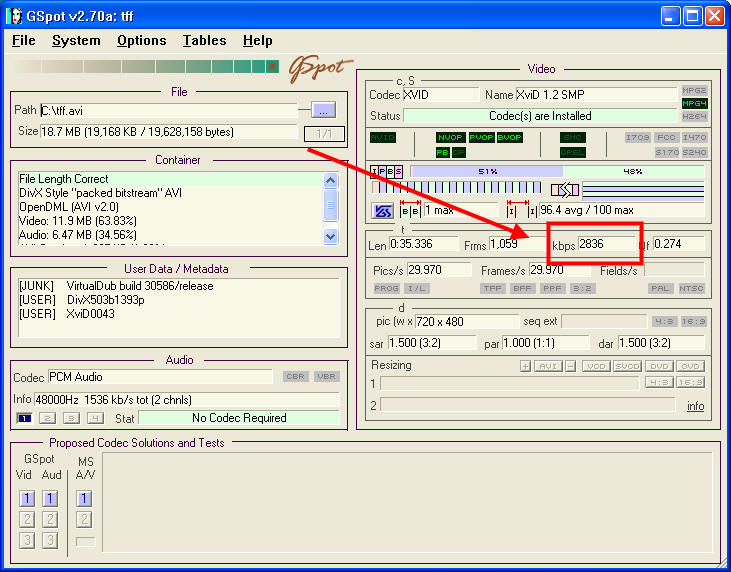
Task: Click the Resizing VCD button
Action: [x=596, y=366]
